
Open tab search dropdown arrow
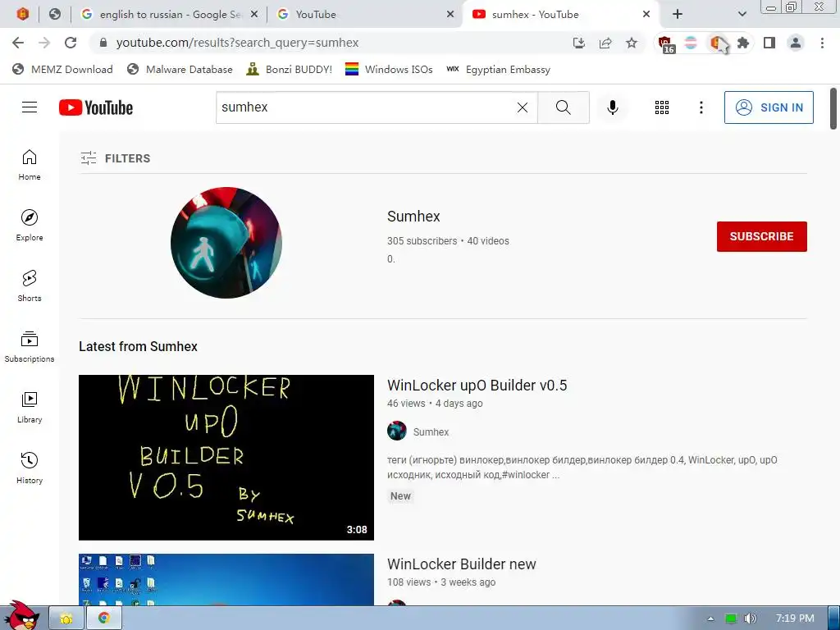tap(742, 14)
